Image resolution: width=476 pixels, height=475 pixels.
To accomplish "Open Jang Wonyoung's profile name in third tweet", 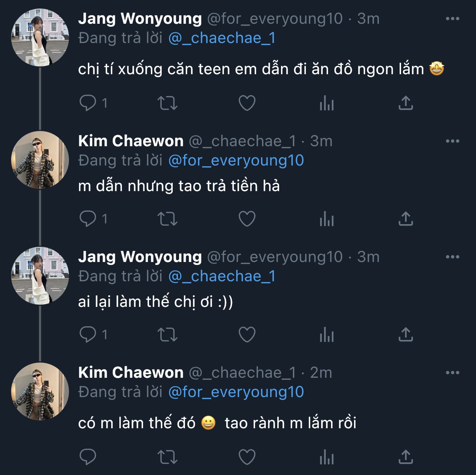I will tap(140, 257).
